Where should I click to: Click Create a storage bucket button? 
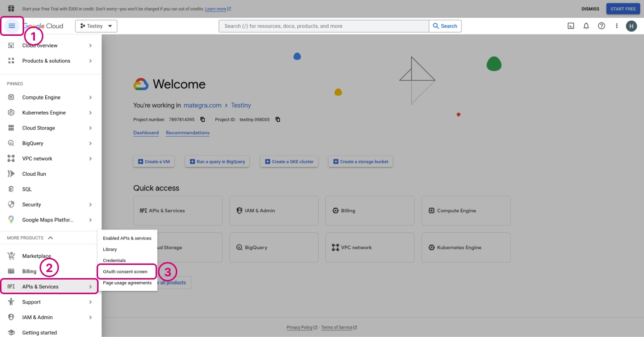coord(361,162)
